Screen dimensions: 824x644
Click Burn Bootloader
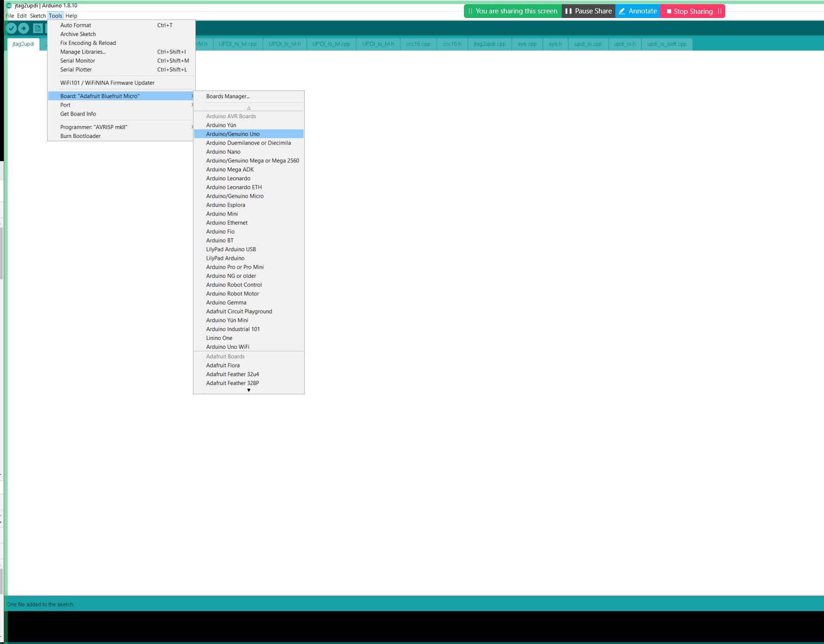coord(121,136)
